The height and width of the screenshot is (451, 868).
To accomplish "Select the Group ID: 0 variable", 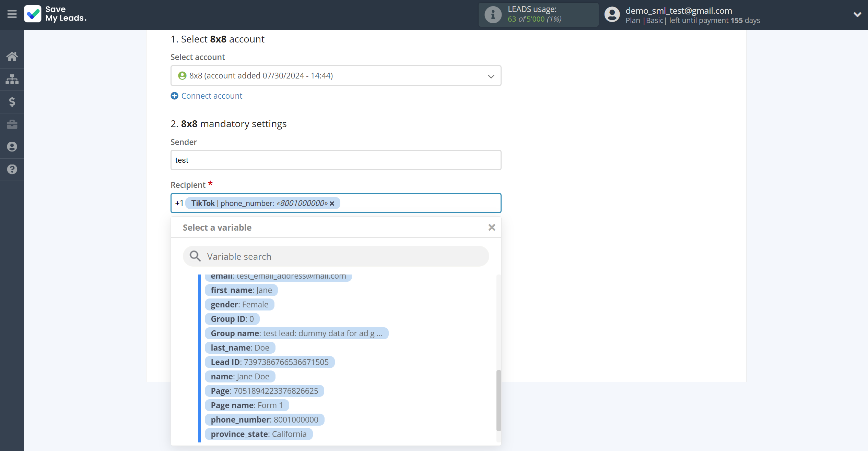I will pyautogui.click(x=232, y=319).
